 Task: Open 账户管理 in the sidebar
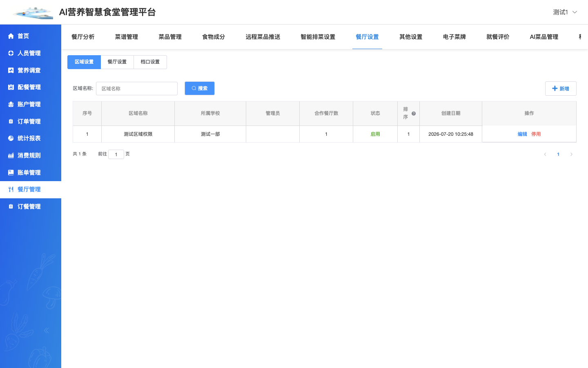(x=31, y=104)
